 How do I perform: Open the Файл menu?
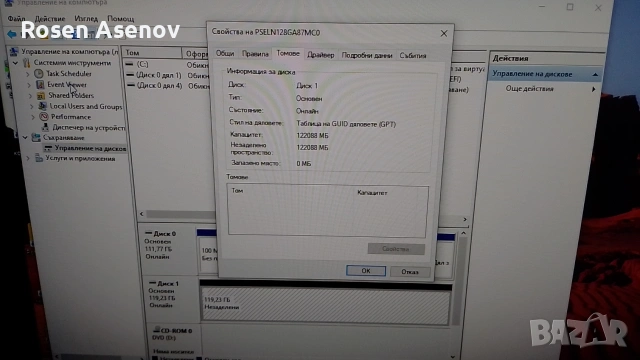pos(16,19)
